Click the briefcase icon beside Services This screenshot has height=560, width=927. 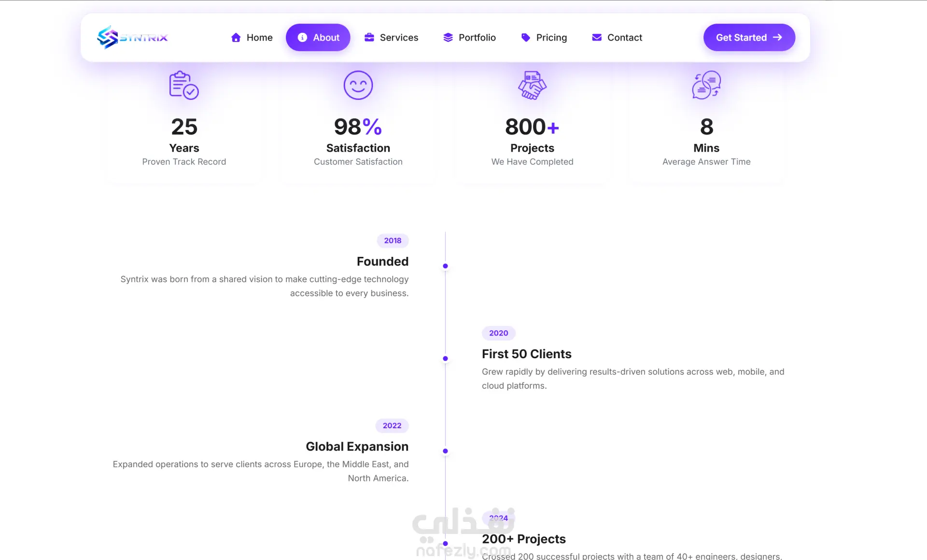(x=369, y=38)
